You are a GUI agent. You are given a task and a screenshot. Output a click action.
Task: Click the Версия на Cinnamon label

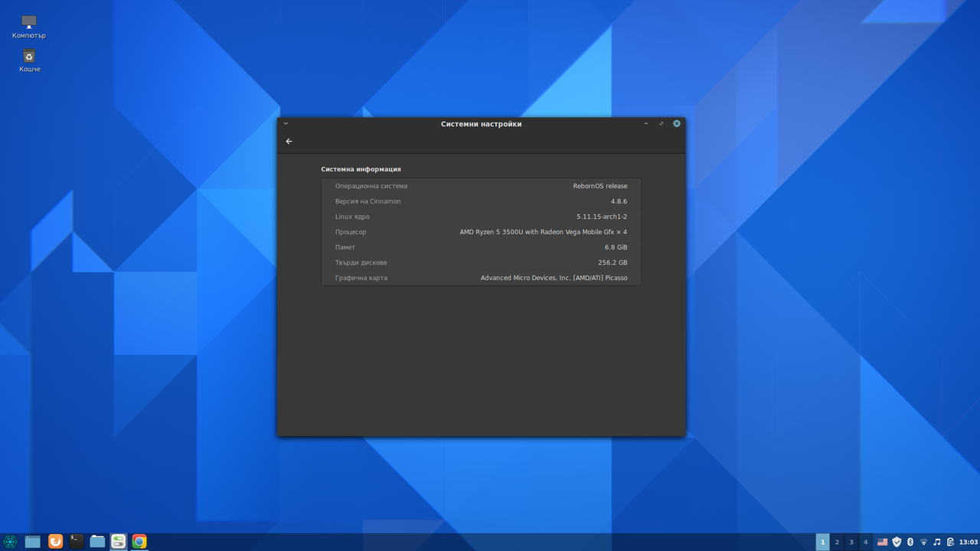point(368,201)
